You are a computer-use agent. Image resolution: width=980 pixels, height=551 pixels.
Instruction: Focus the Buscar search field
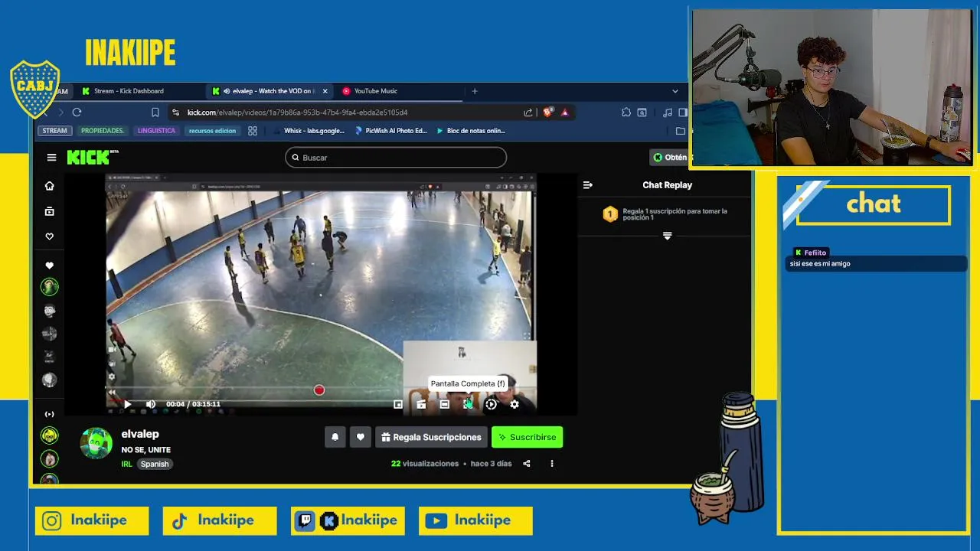396,158
